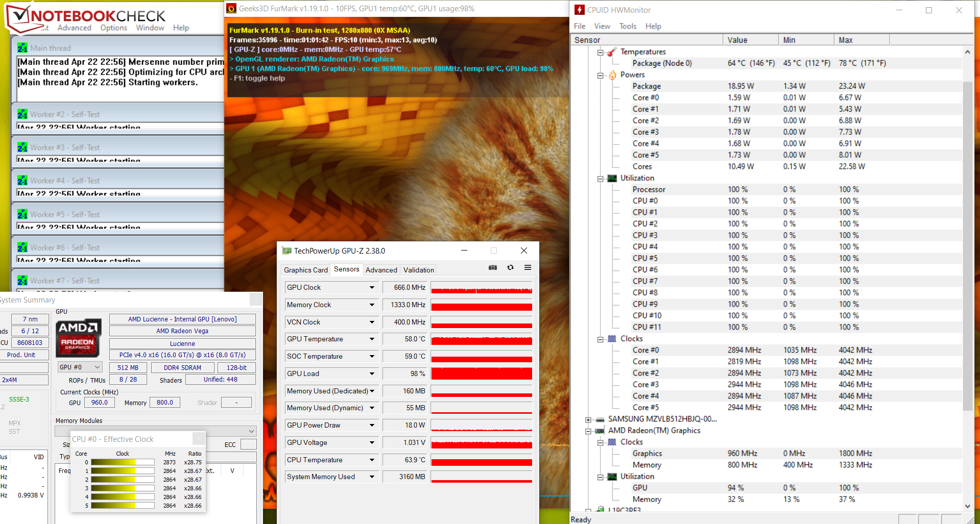980x524 pixels.
Task: Collapse the Temperatures node in HWMonitor
Action: [600, 52]
